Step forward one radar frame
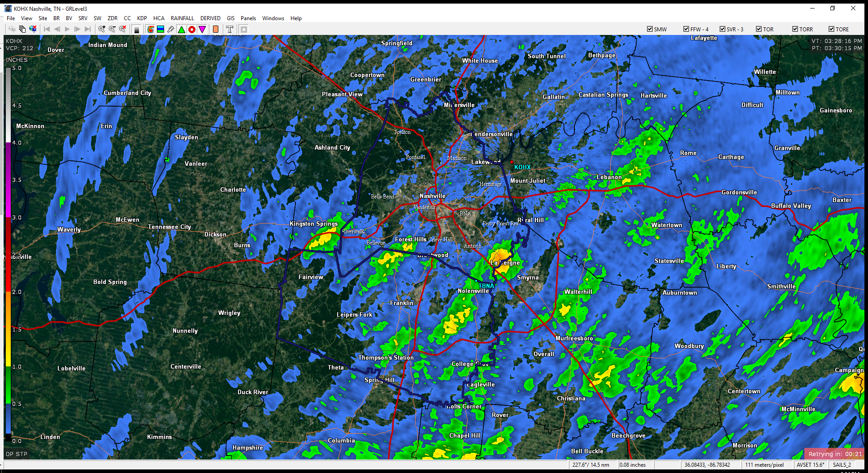The image size is (868, 473). 78,29
